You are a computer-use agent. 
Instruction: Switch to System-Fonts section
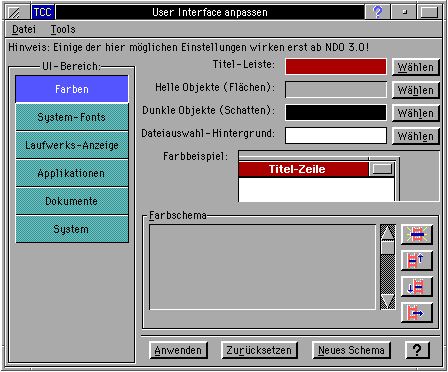pyautogui.click(x=72, y=117)
